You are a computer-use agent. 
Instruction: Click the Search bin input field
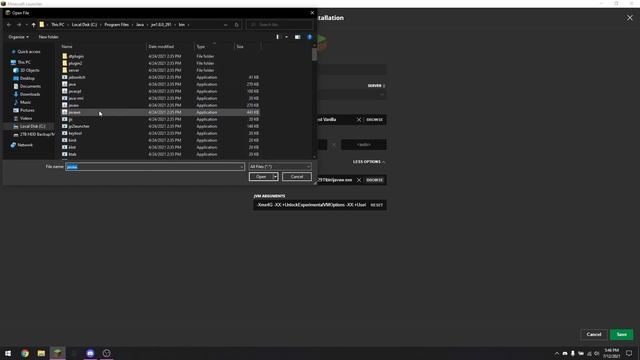(x=280, y=25)
